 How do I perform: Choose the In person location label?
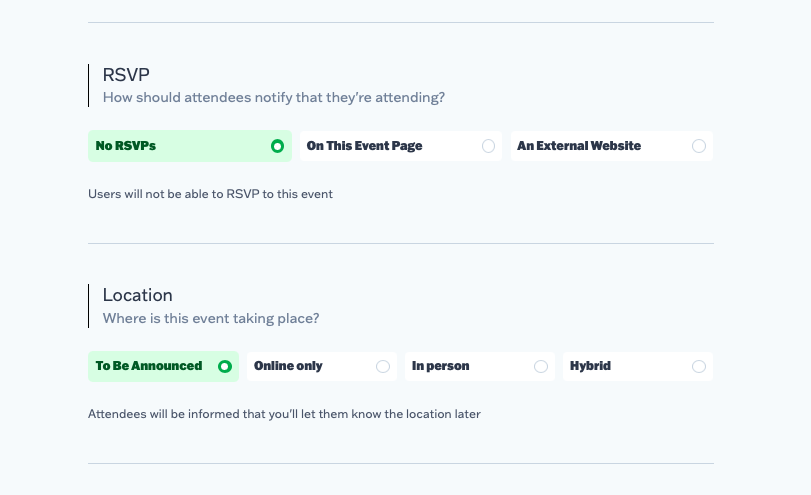[440, 366]
